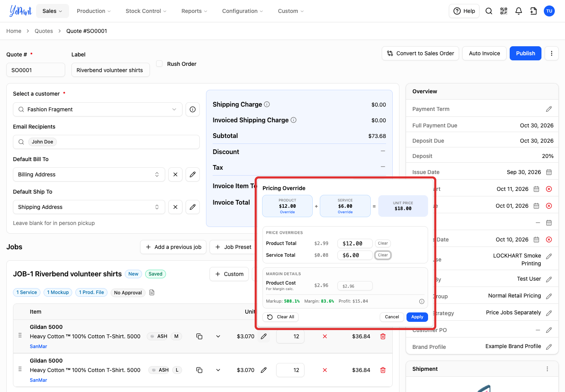Click the Add a previous job button
The width and height of the screenshot is (565, 392).
tap(173, 247)
